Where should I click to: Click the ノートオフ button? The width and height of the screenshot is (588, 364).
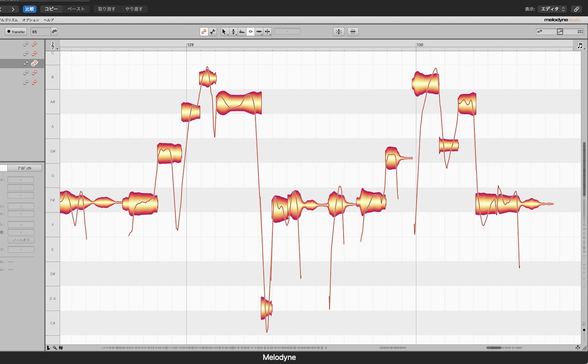click(21, 240)
